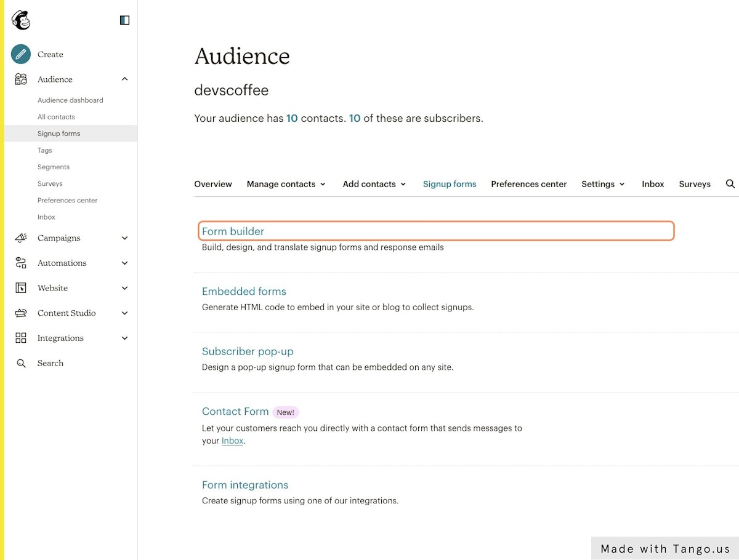Image resolution: width=739 pixels, height=560 pixels.
Task: Expand the Campaigns section chevron
Action: 125,238
